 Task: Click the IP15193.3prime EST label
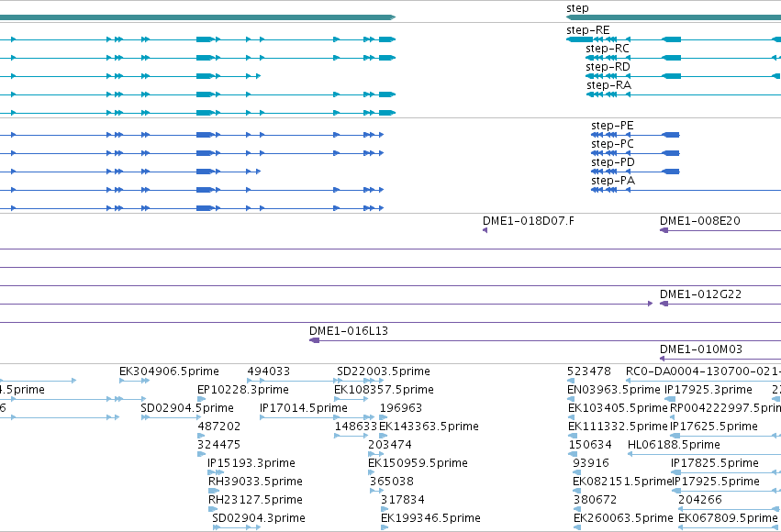point(251,463)
